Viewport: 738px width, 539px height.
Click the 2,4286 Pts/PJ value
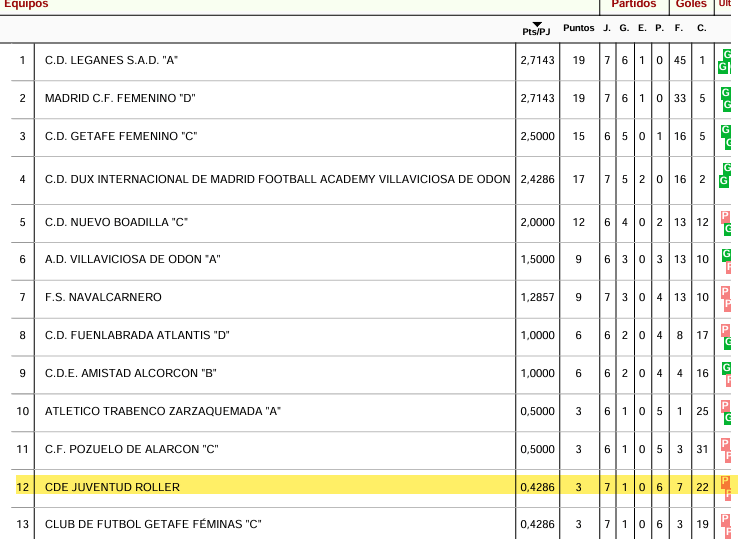point(537,179)
